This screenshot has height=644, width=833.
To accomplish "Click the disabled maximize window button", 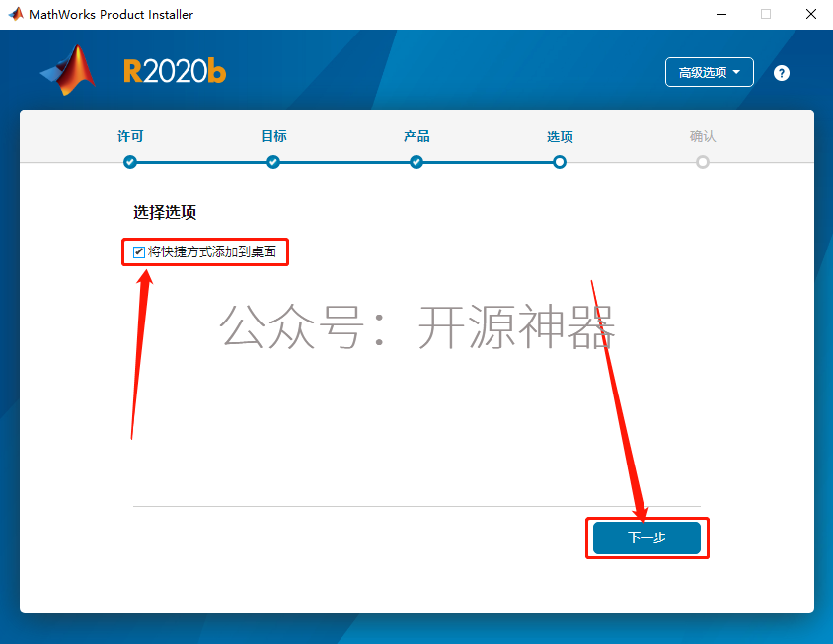I will [766, 15].
